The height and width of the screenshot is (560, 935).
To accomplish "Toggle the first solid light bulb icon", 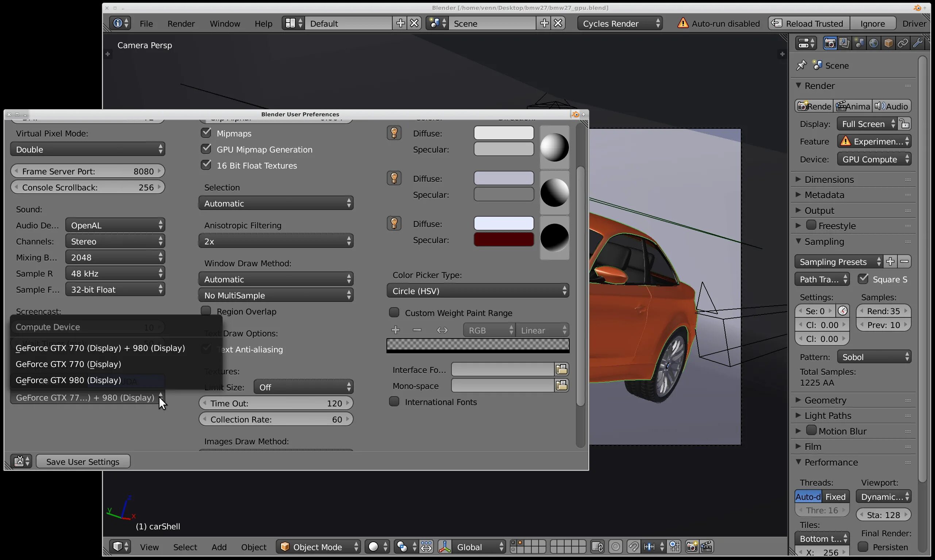I will point(394,133).
